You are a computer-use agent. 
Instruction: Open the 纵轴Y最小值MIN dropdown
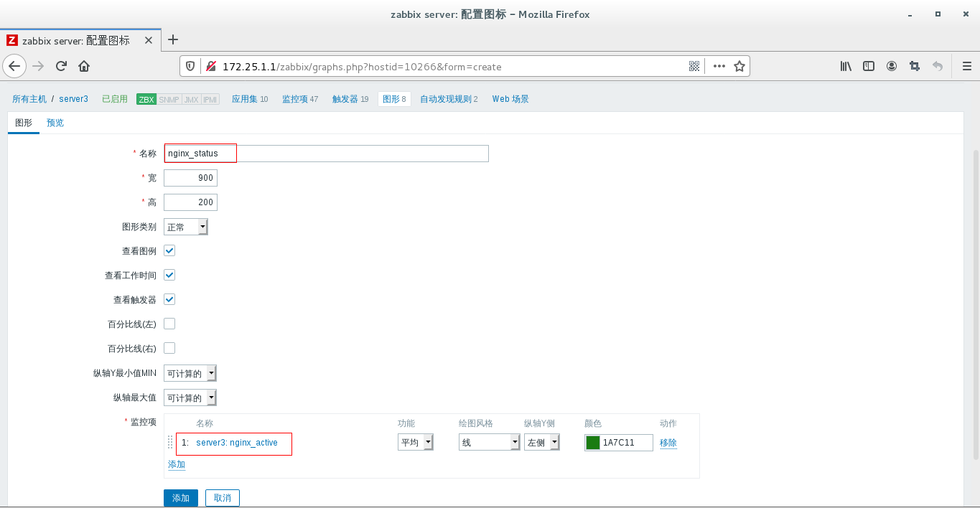click(x=190, y=373)
